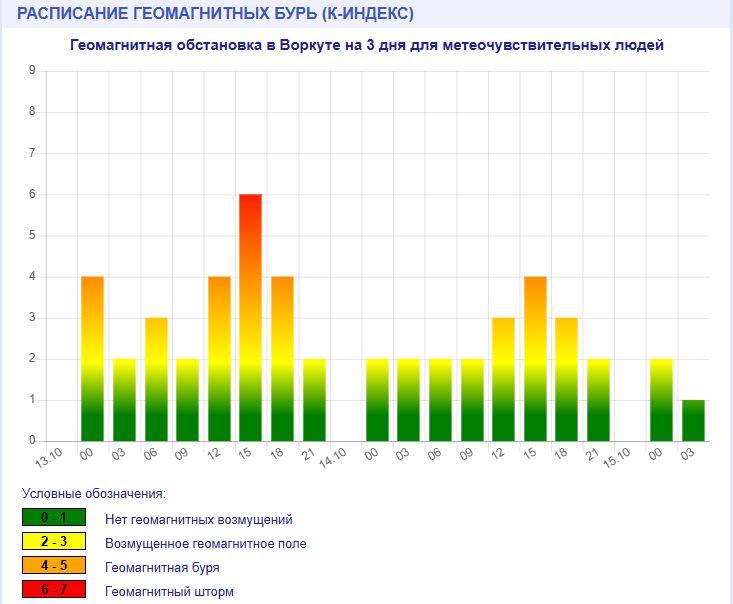Click the green 0 - 1 legend swatch
Screen dimensions: 733x604
pyautogui.click(x=53, y=519)
